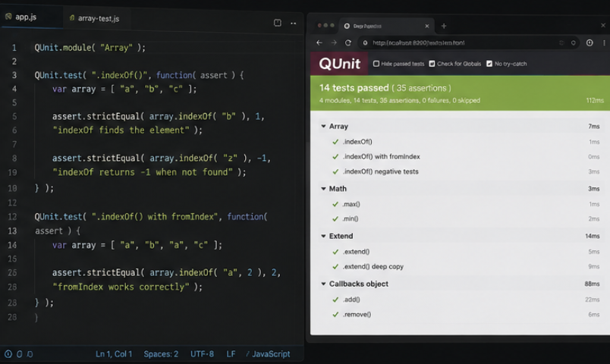Click the UTF-8 encoding indicator
The height and width of the screenshot is (364, 610).
pyautogui.click(x=202, y=354)
